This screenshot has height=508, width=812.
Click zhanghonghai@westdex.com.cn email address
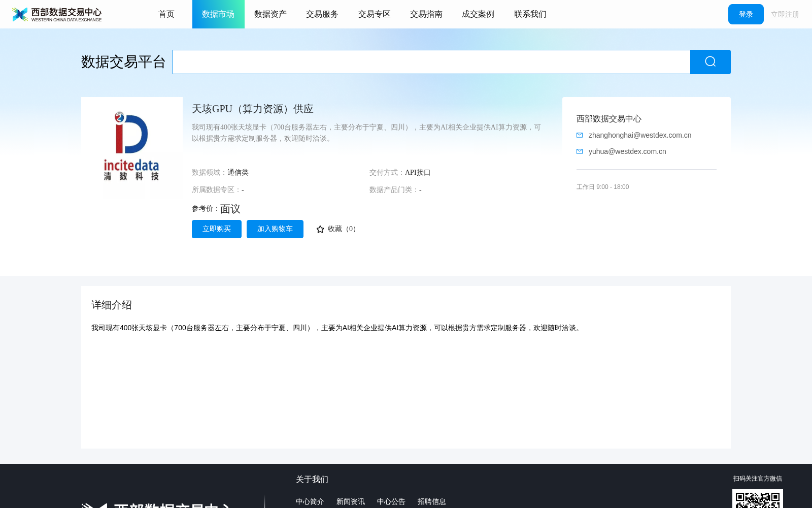pyautogui.click(x=640, y=135)
